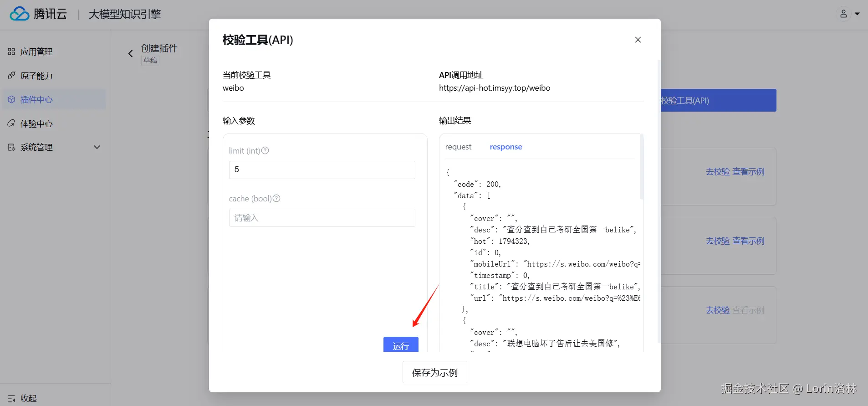Click the "code": 200 response line
Screen dimensions: 868x406
(x=477, y=184)
